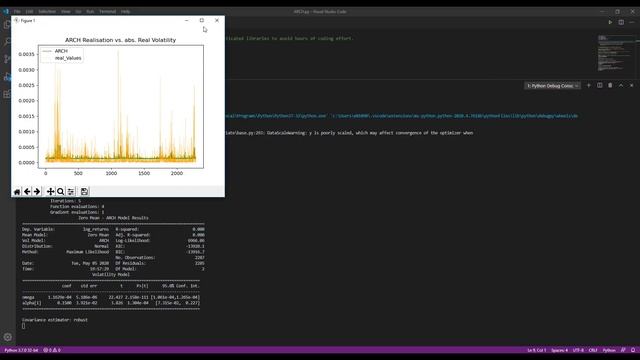The image size is (640, 360).
Task: Open the Selection menu
Action: [47, 11]
